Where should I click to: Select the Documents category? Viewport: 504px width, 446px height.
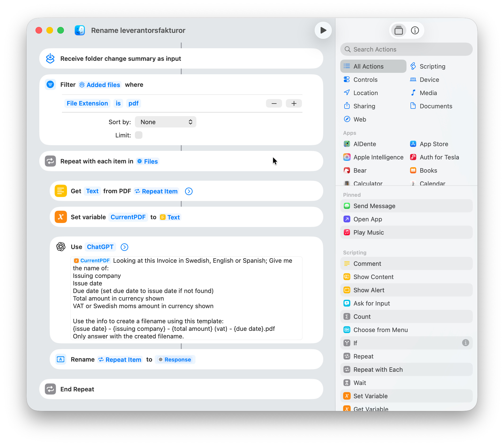435,106
